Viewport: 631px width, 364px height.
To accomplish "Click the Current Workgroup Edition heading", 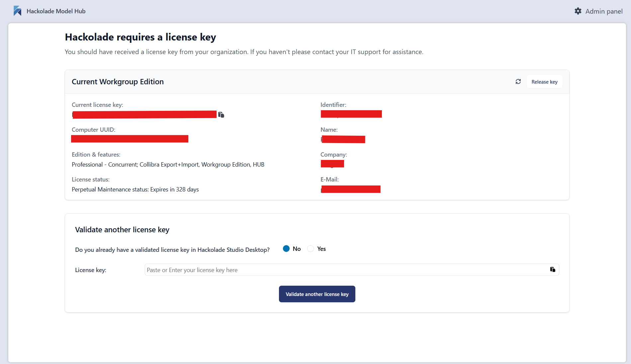I will pyautogui.click(x=118, y=82).
